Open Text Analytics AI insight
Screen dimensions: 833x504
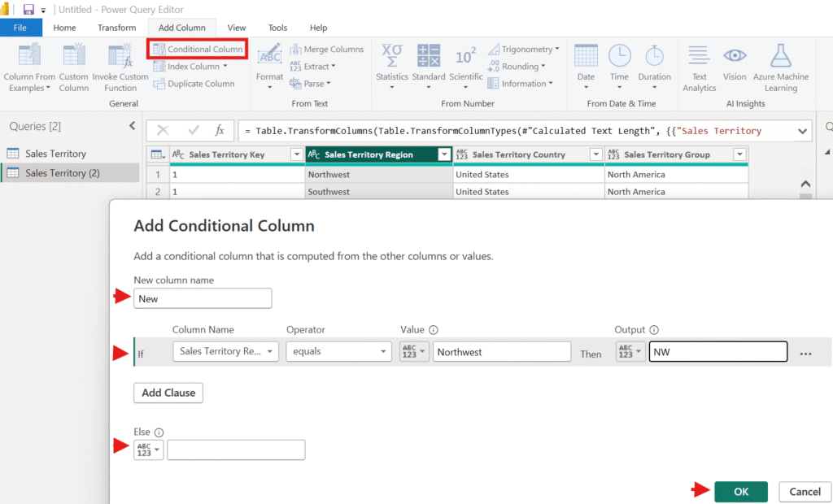pyautogui.click(x=699, y=68)
